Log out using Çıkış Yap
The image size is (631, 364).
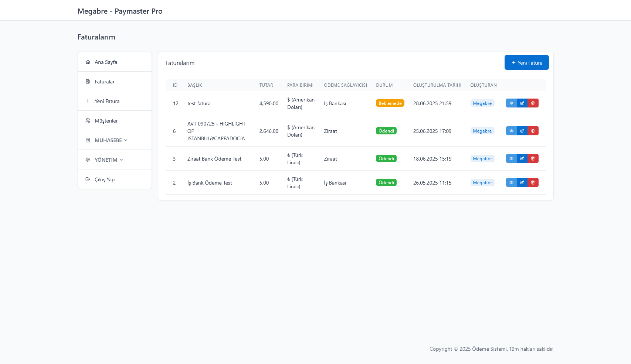pyautogui.click(x=104, y=179)
